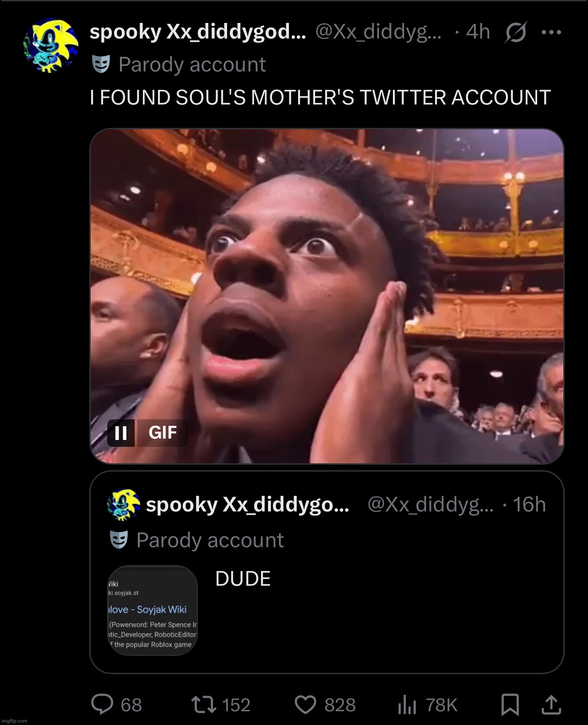Click the GIF badge label on the media
588x725 pixels.
(163, 433)
